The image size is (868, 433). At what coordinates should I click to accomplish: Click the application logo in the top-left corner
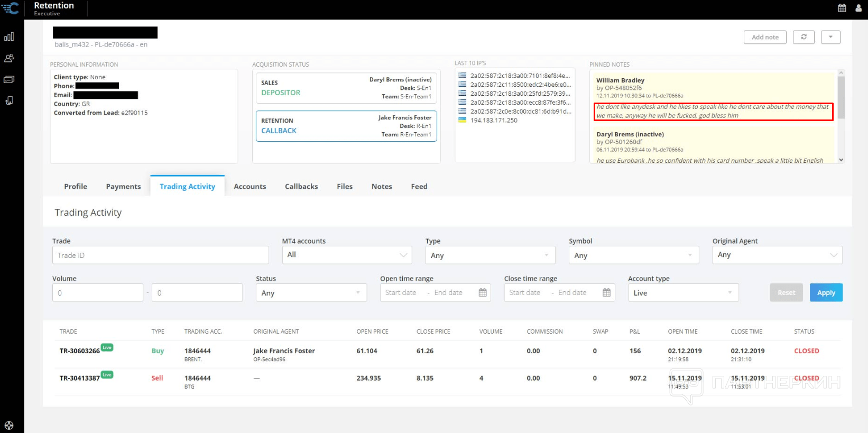pos(11,8)
